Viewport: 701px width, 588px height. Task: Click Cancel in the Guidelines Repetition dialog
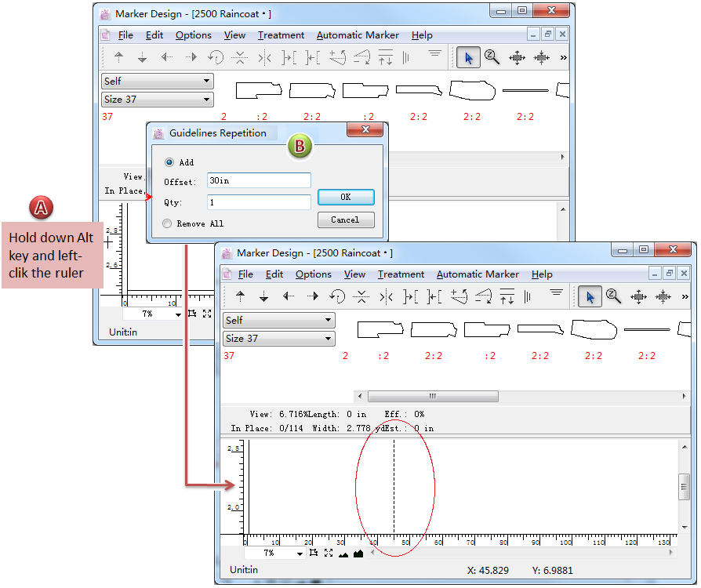tap(345, 220)
